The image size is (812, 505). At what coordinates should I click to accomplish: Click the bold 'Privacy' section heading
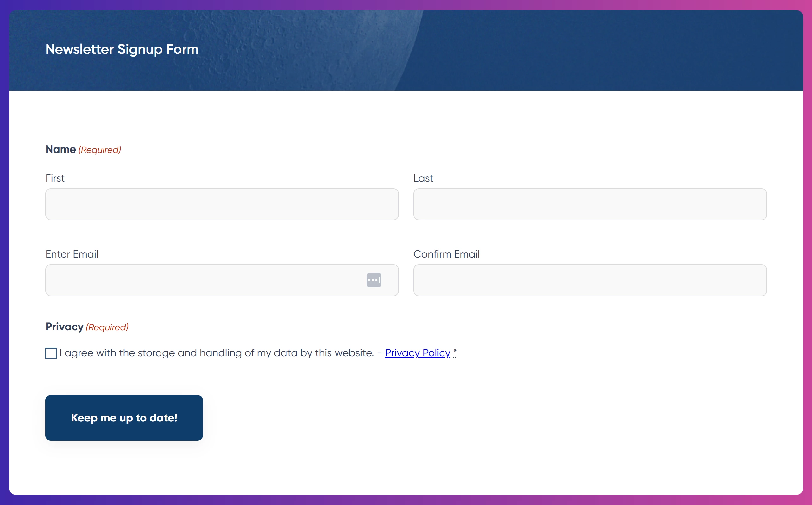(65, 326)
